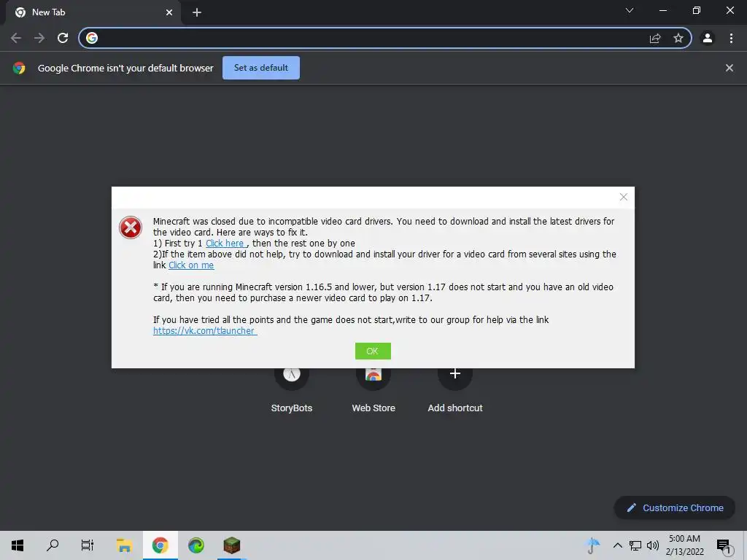Screen dimensions: 747x560
Task: Open network status tray icon
Action: [x=635, y=545]
